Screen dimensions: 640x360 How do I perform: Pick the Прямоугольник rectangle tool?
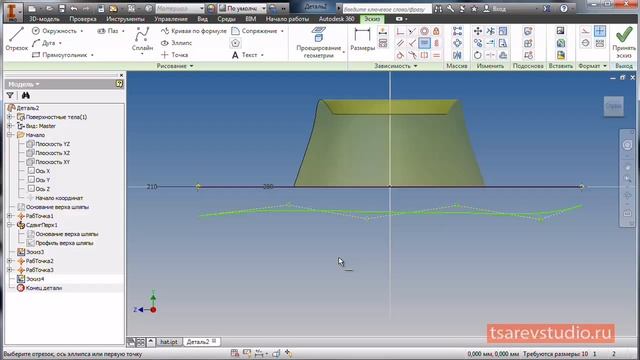[63, 55]
